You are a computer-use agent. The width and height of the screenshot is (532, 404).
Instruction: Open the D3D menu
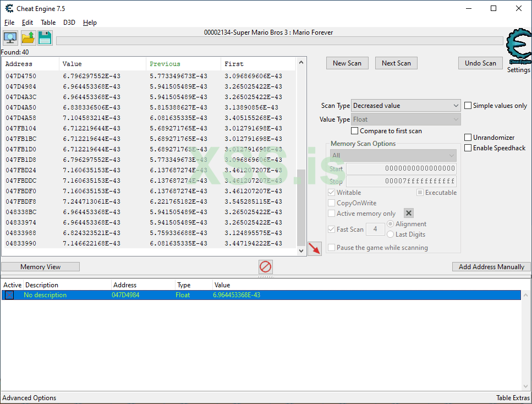[x=69, y=23]
